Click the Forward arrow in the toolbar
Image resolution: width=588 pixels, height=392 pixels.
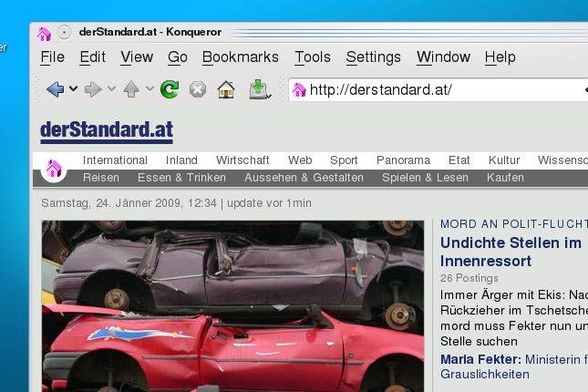93,89
